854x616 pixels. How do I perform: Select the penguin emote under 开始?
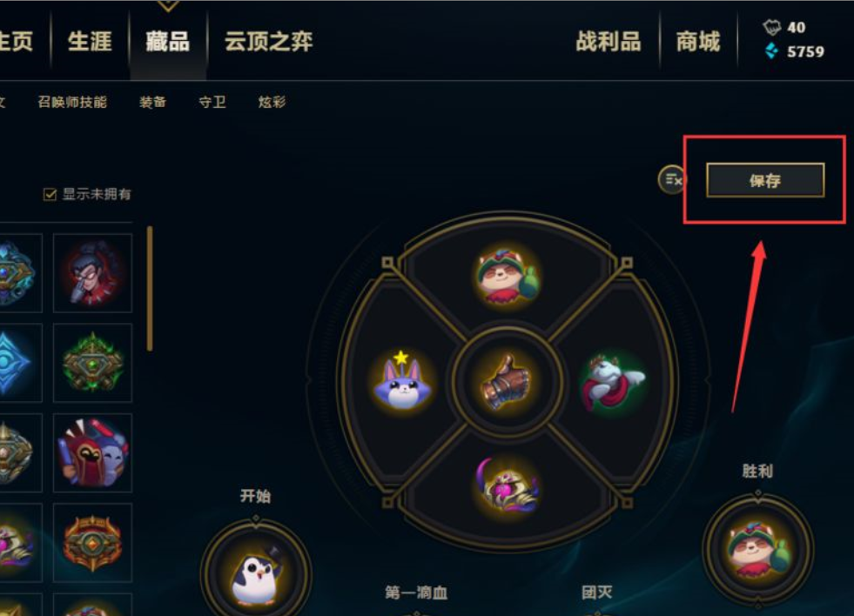point(257,576)
